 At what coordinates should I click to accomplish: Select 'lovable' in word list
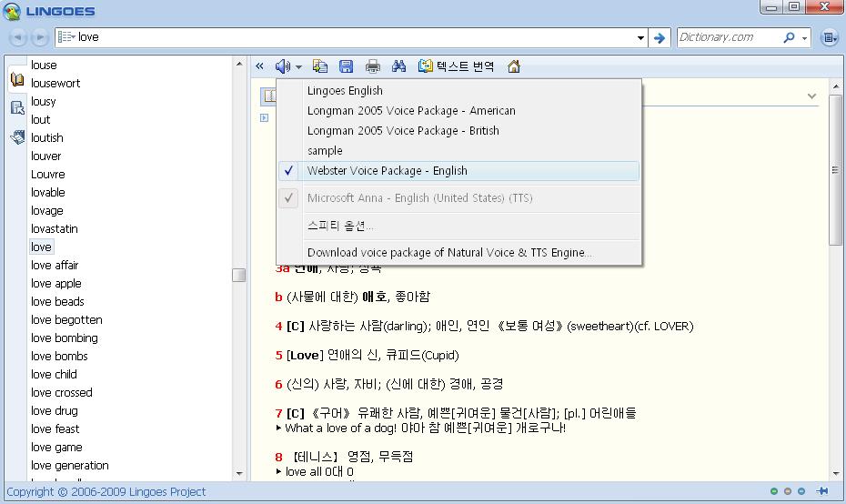click(48, 192)
